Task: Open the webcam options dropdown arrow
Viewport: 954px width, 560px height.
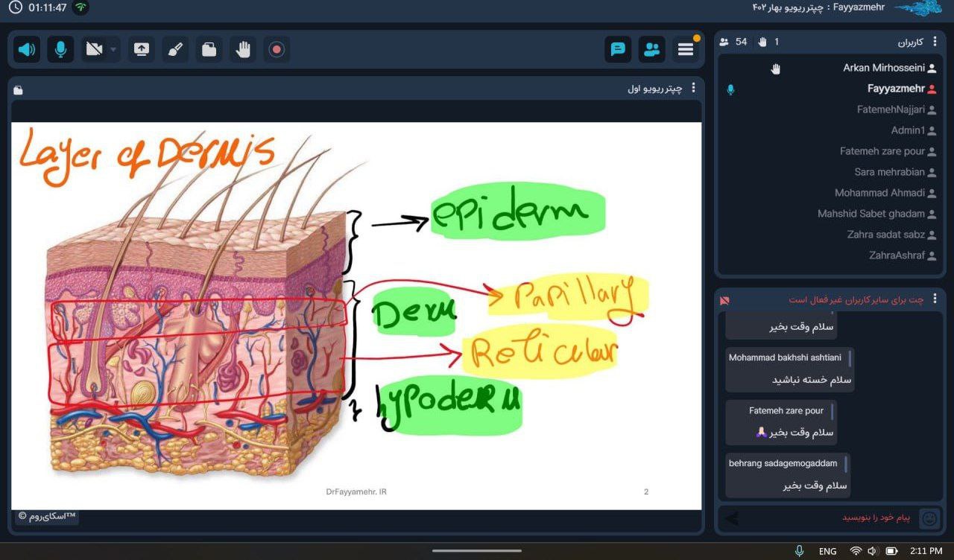Action: click(113, 50)
